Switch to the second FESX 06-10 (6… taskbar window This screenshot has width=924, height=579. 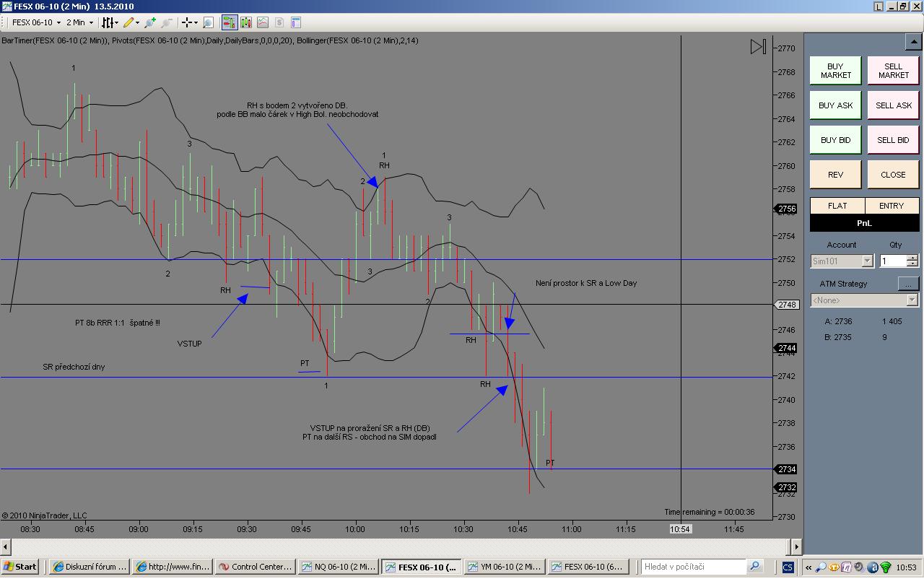(588, 567)
